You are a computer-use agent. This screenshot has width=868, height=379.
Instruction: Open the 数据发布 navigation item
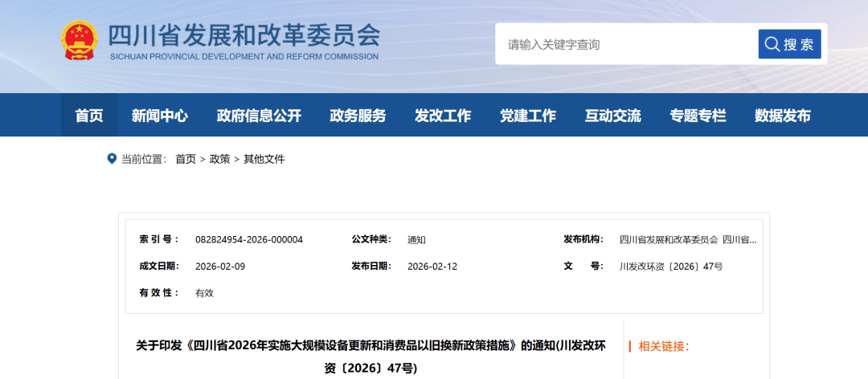[x=783, y=116]
